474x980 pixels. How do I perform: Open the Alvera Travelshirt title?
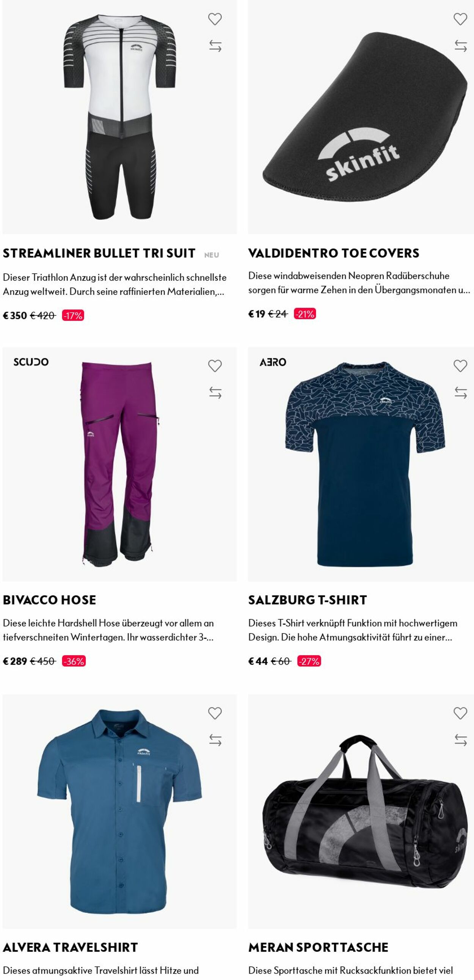point(70,947)
